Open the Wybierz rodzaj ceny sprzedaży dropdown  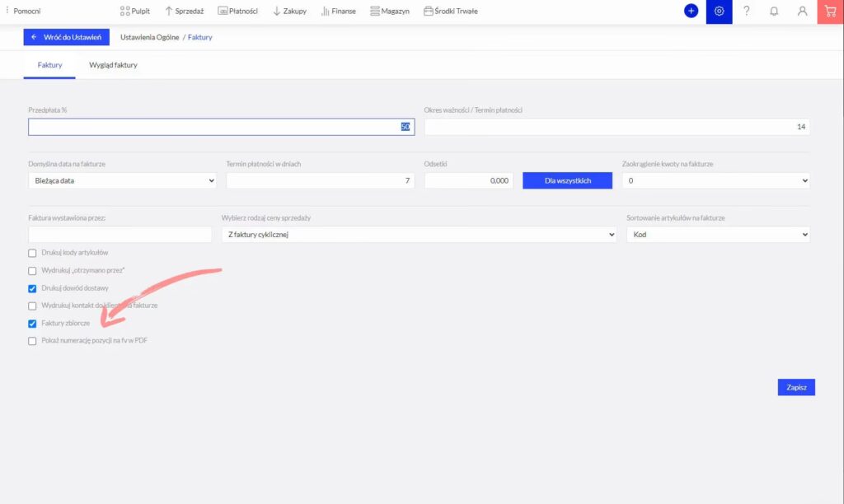click(x=419, y=235)
